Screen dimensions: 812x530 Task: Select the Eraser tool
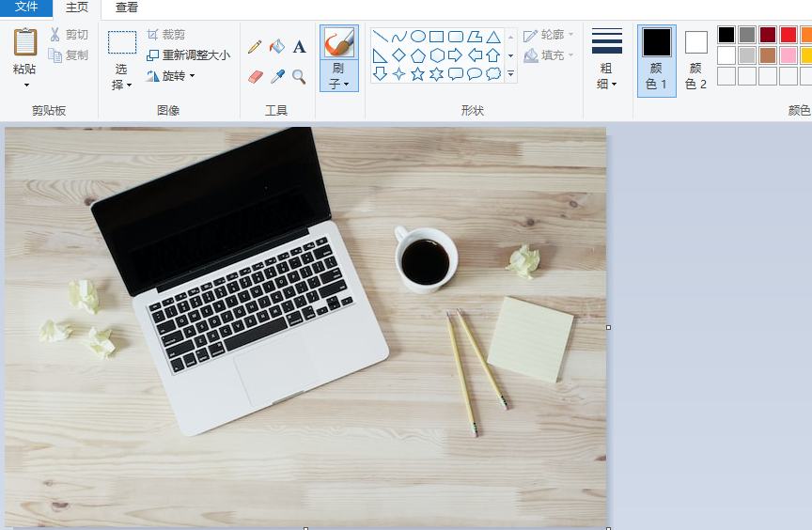coord(255,77)
